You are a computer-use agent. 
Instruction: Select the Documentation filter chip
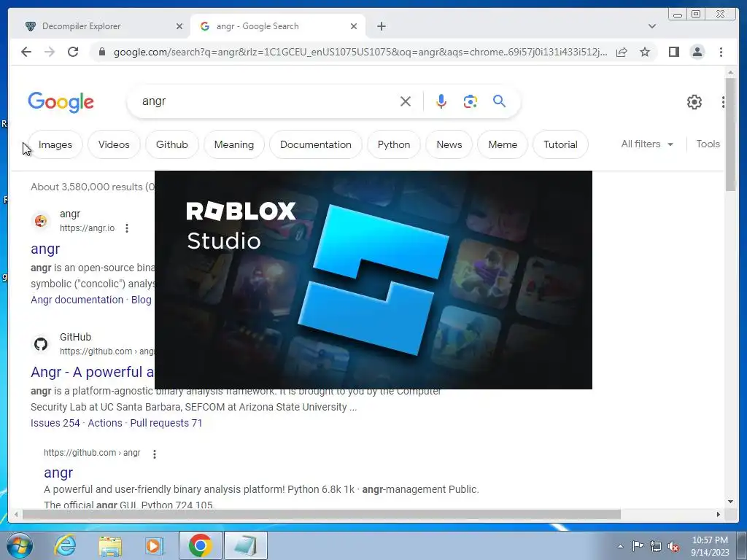(316, 144)
